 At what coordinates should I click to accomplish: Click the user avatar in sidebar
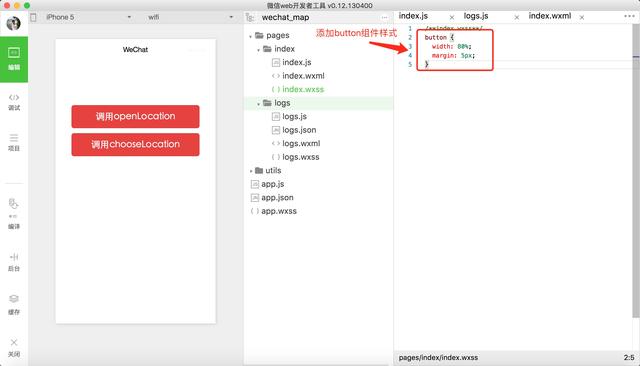click(13, 23)
